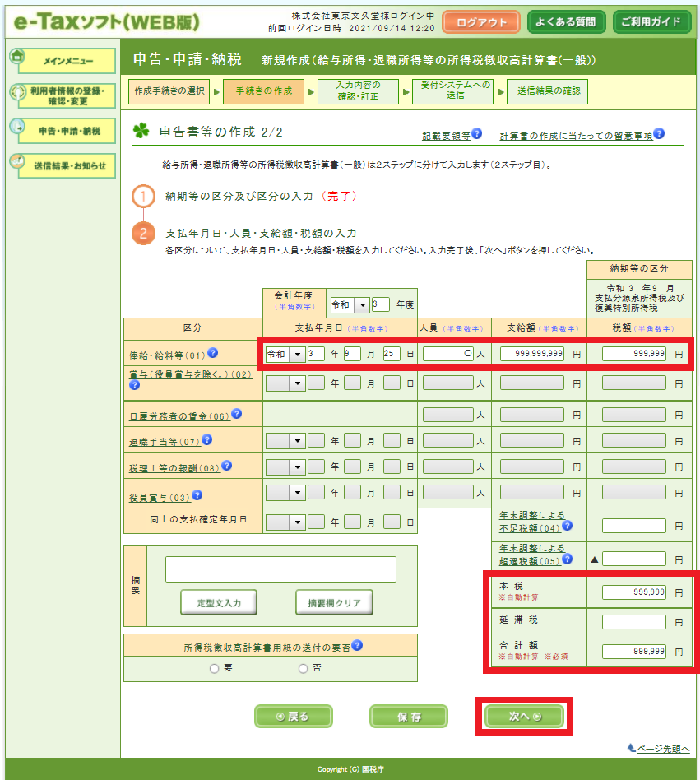Click help icon beside 計算書の作成に当たっての留意事項
Screen dimensions: 700x780
click(659, 134)
